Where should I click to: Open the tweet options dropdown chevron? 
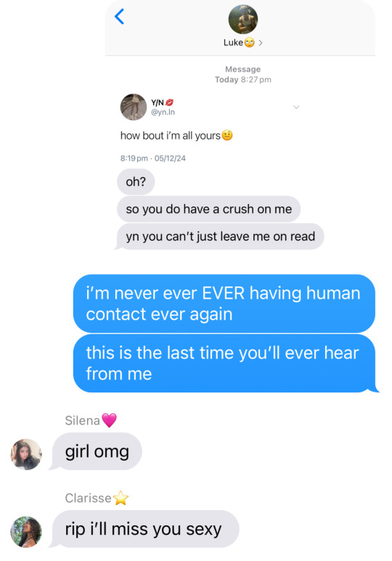click(x=296, y=107)
